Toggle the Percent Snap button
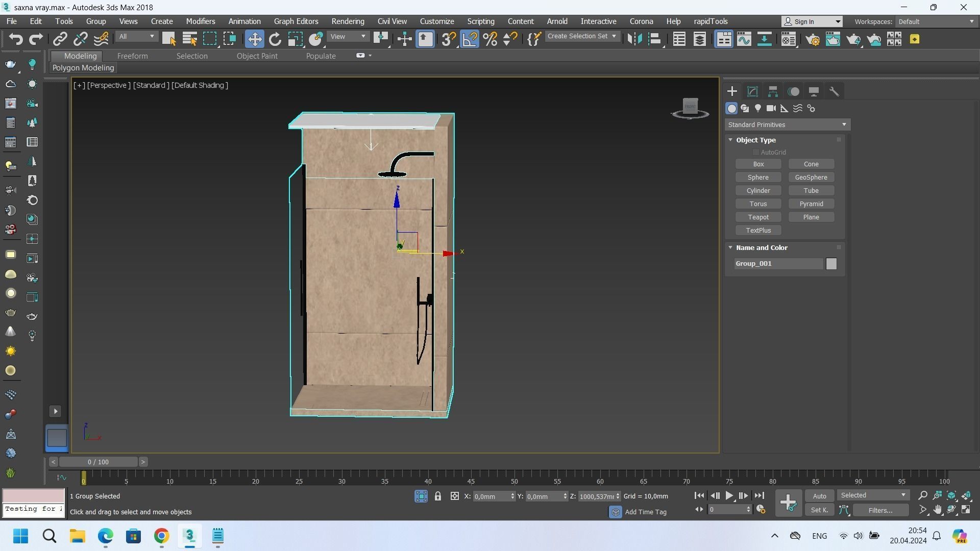The height and width of the screenshot is (551, 980). point(490,39)
